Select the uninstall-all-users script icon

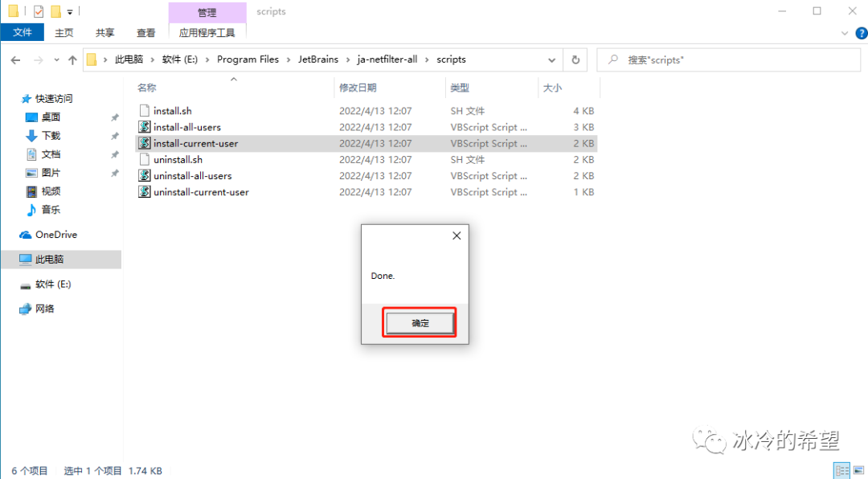pyautogui.click(x=145, y=175)
